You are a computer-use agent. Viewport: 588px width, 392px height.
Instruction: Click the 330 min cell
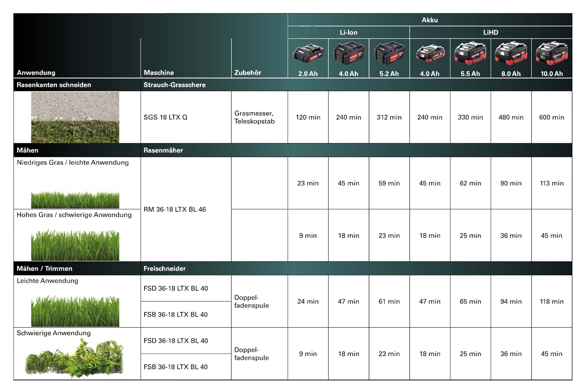click(470, 118)
